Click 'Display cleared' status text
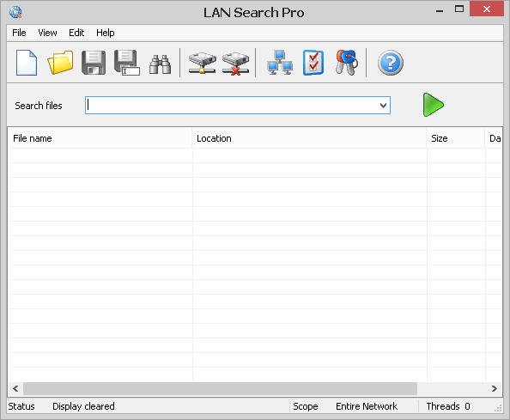 click(83, 406)
